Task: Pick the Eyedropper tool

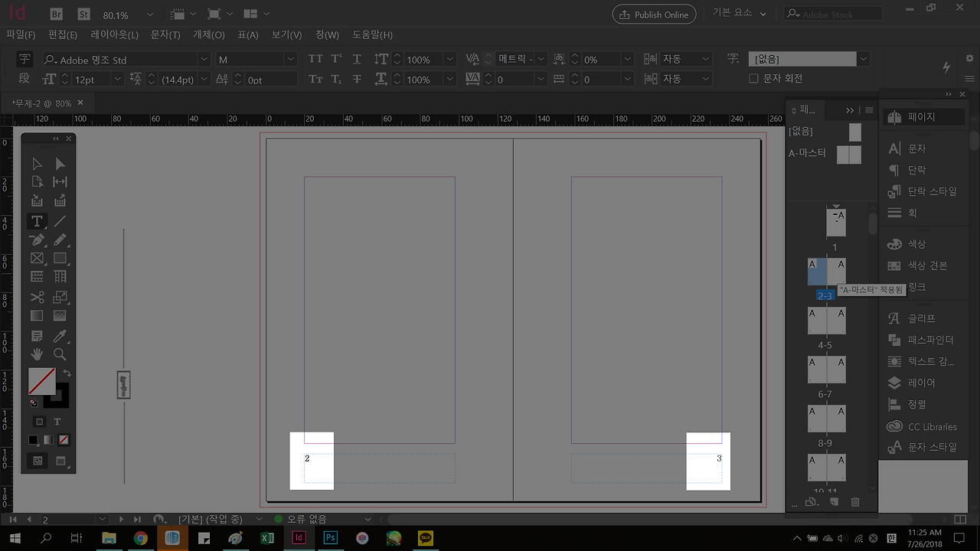Action: point(60,336)
